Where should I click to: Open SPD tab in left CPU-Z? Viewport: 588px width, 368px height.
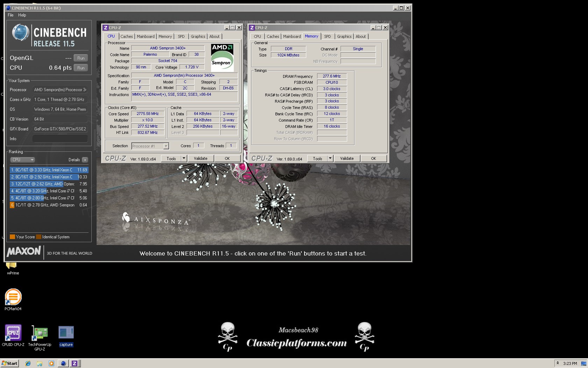(x=181, y=36)
